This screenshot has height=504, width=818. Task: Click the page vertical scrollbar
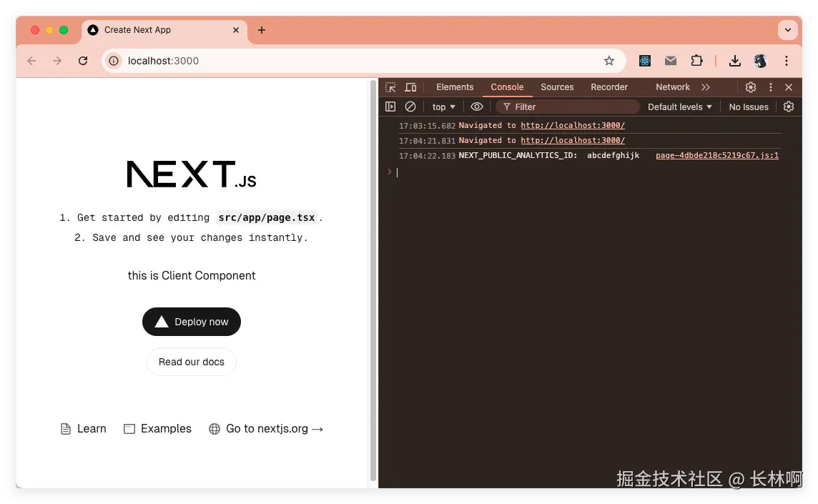pos(373,280)
